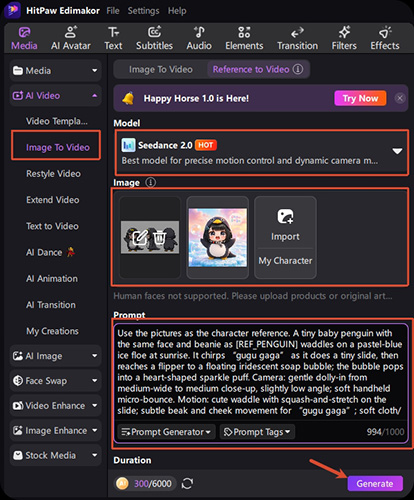Open the Settings menu

point(143,11)
